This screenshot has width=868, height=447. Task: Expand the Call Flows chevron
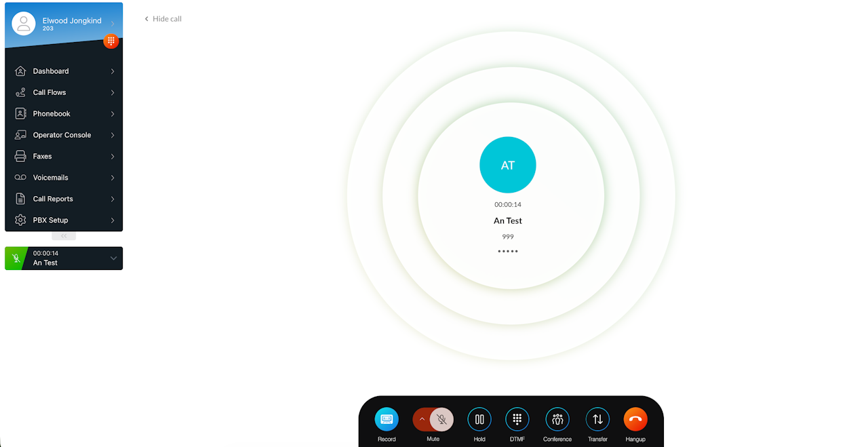[x=113, y=92]
